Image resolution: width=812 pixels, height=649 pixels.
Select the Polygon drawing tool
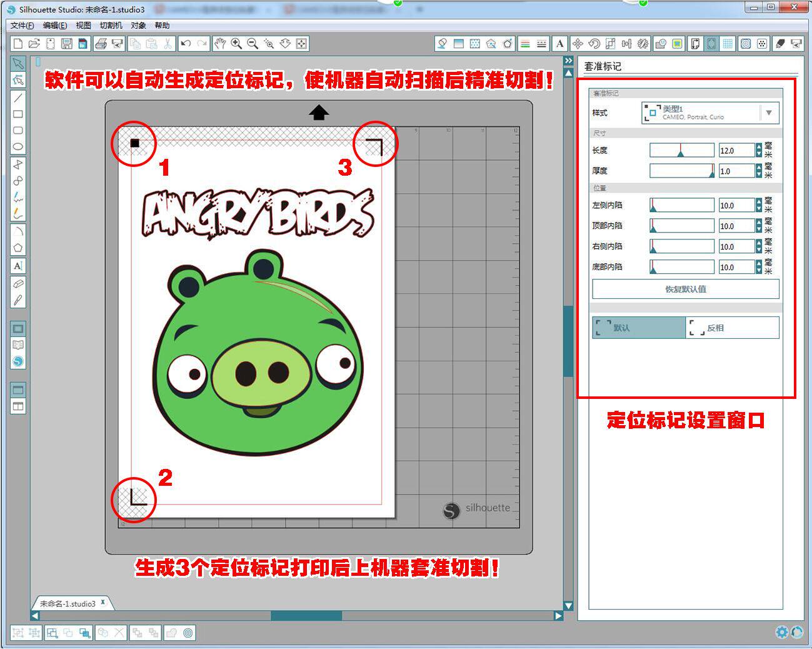click(x=18, y=164)
